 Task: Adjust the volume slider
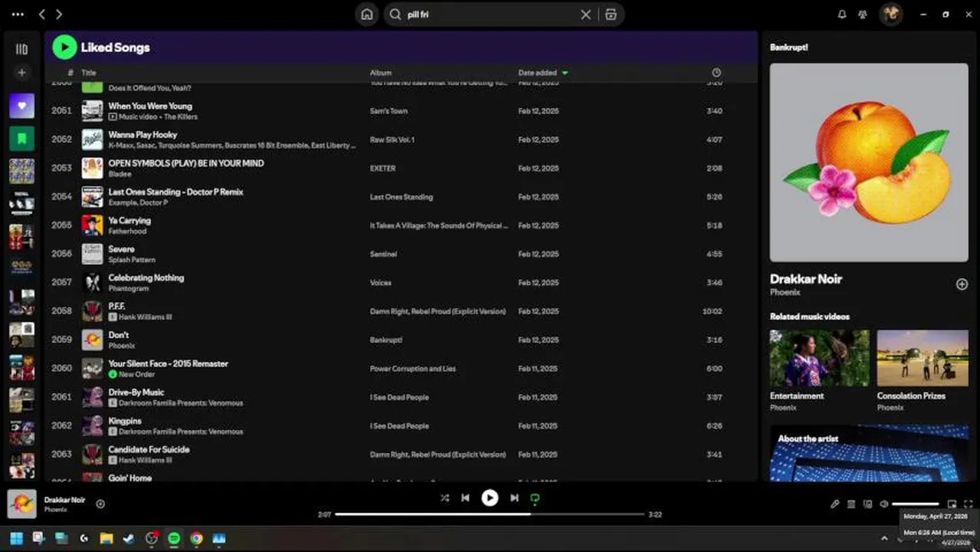[x=916, y=504]
